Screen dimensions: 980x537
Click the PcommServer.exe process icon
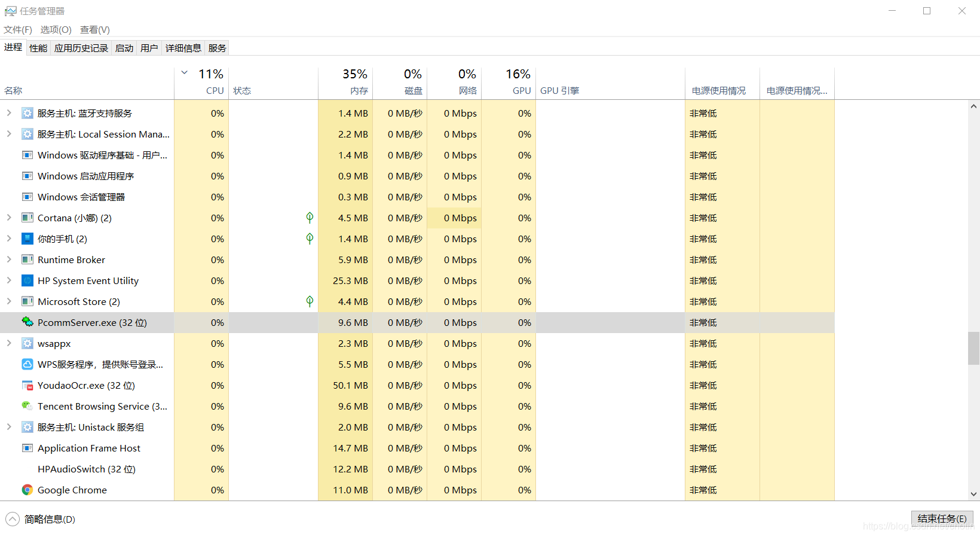click(x=27, y=322)
